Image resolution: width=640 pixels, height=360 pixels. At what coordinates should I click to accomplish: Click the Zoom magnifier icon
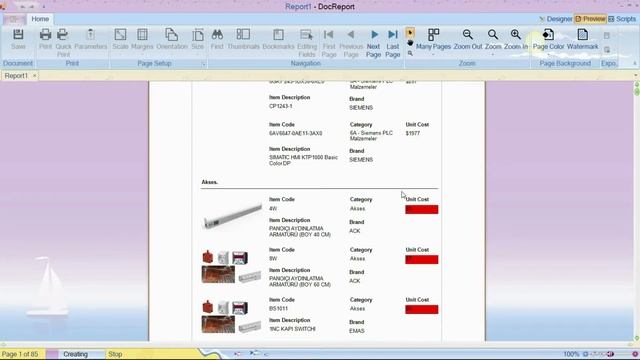493,35
